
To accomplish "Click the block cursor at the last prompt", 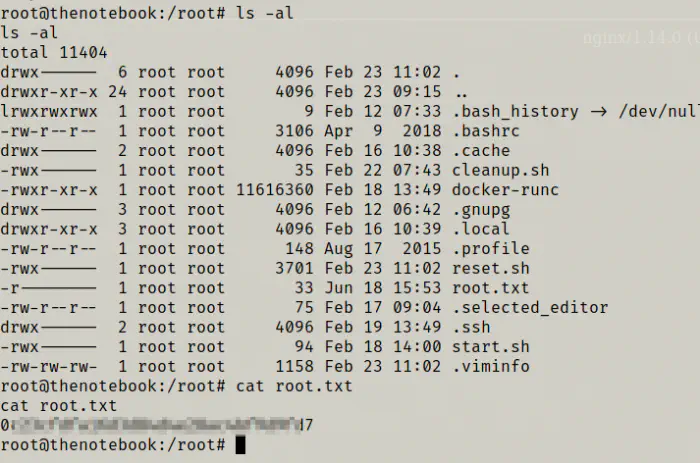I will [x=240, y=445].
